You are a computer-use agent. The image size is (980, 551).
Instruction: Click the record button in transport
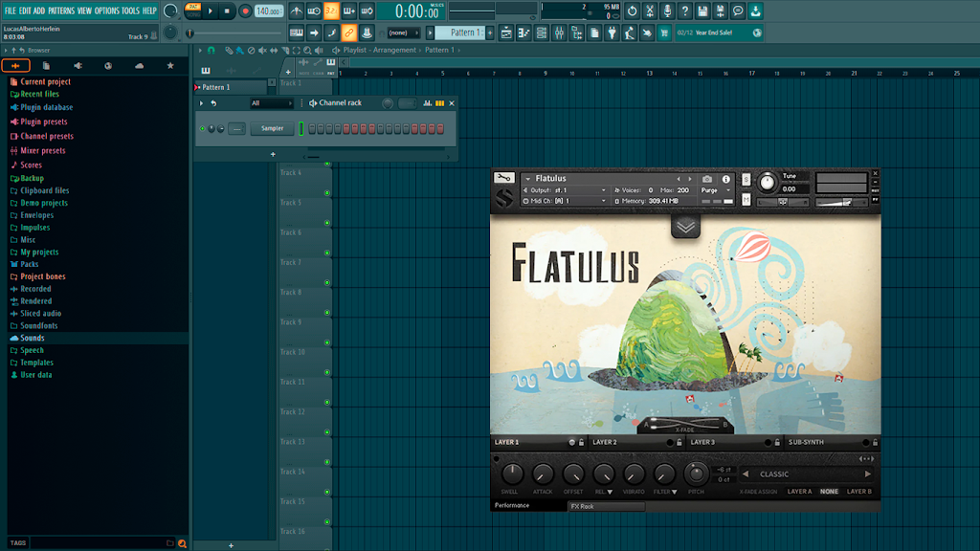point(245,11)
